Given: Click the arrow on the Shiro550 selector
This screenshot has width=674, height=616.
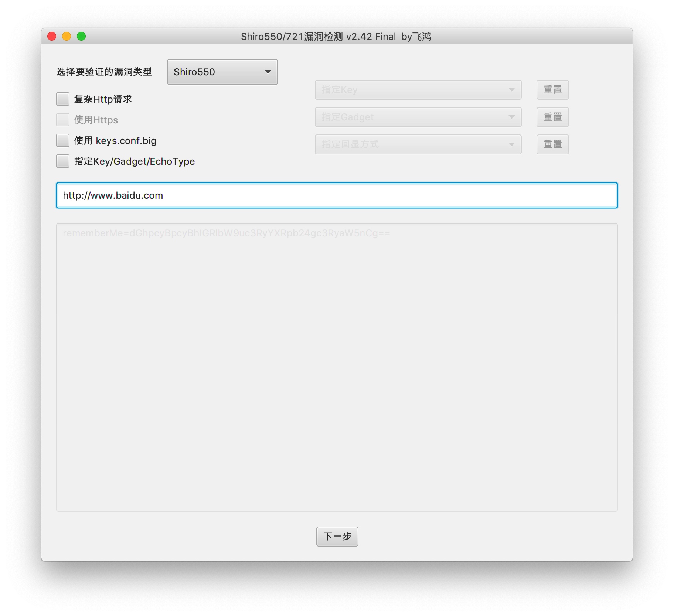Looking at the screenshot, I should (x=268, y=72).
